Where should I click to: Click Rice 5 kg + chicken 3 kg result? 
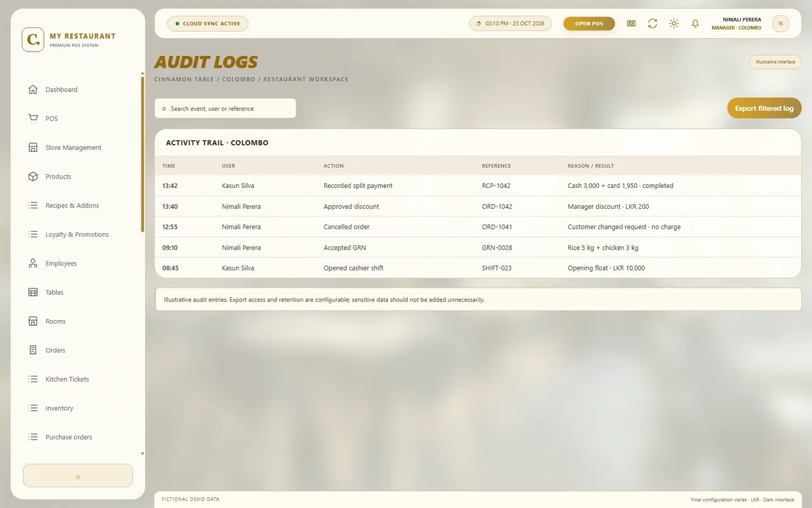[x=603, y=248]
